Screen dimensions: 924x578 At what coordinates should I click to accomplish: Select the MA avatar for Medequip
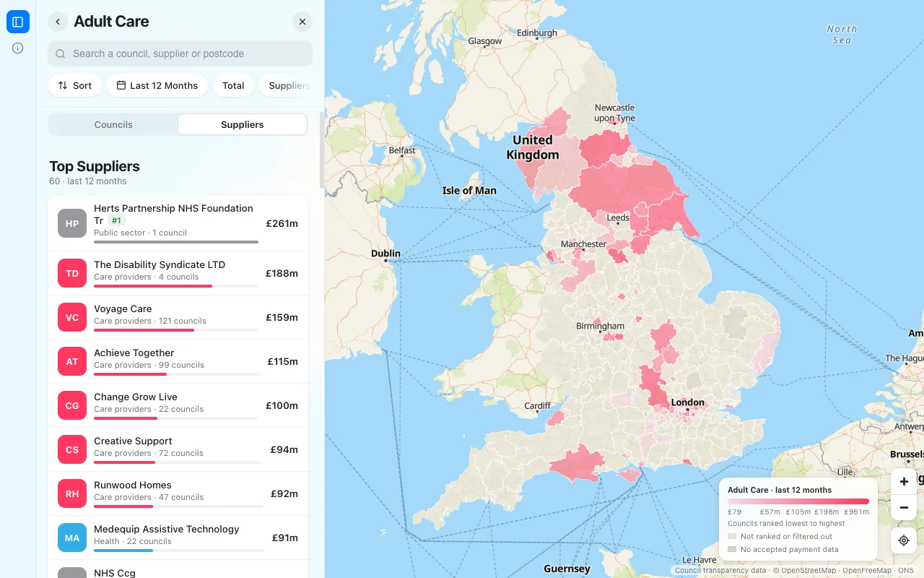[72, 538]
